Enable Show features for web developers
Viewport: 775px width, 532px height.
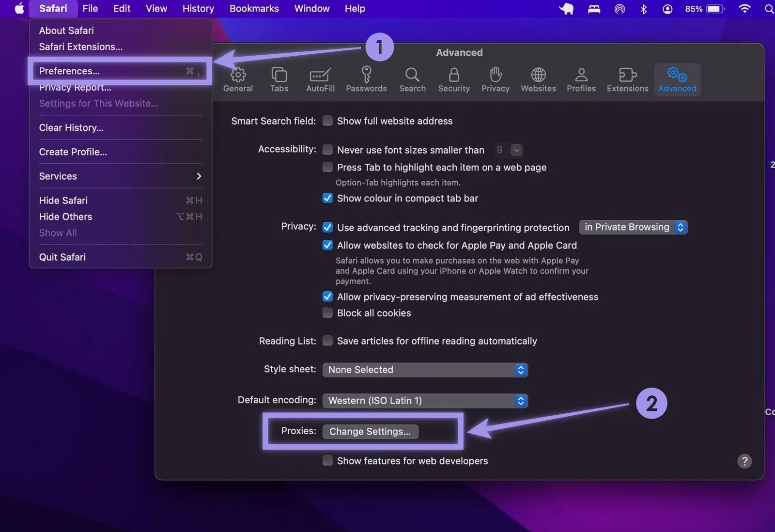pyautogui.click(x=328, y=461)
